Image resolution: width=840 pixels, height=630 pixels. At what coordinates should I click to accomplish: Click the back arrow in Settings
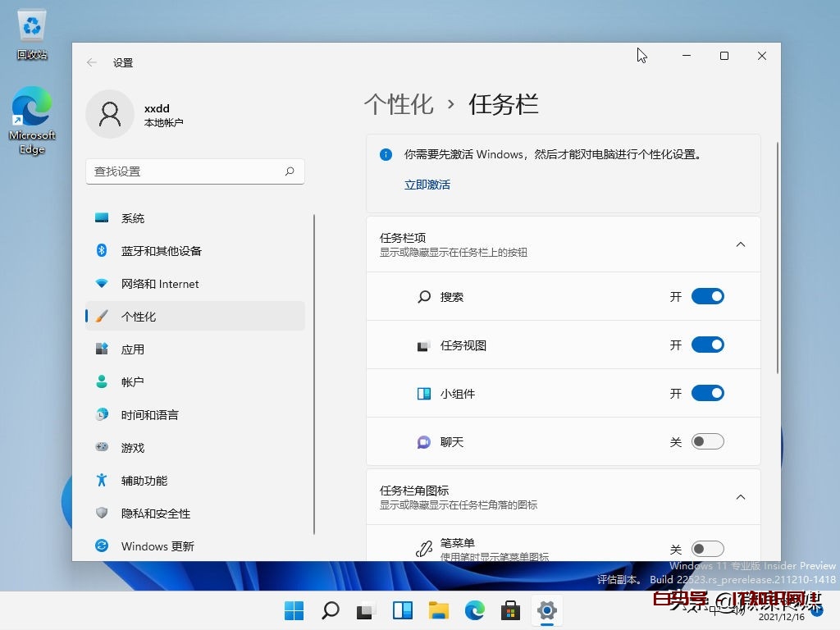[92, 62]
